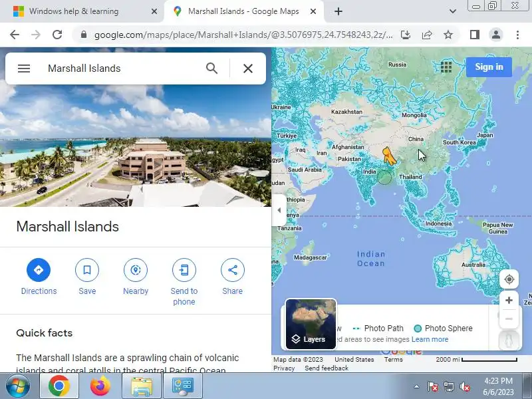This screenshot has height=399, width=532.
Task: Zoom out on the map
Action: (509, 319)
